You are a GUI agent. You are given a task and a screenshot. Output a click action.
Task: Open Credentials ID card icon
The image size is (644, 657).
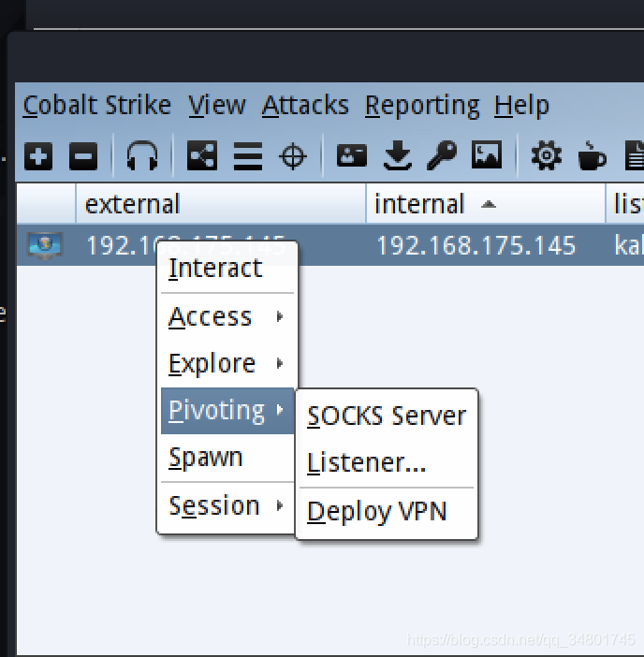[x=352, y=155]
